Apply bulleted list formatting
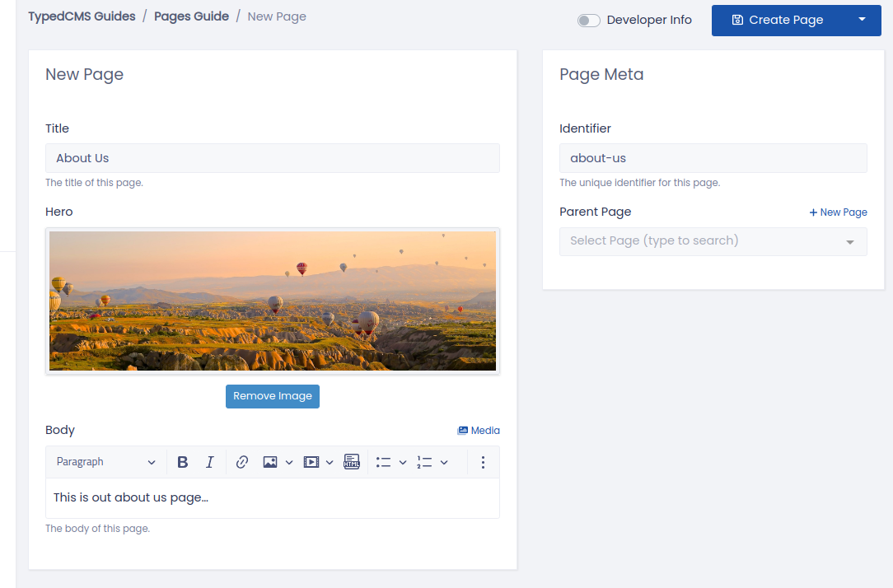This screenshot has width=893, height=588. coord(383,462)
